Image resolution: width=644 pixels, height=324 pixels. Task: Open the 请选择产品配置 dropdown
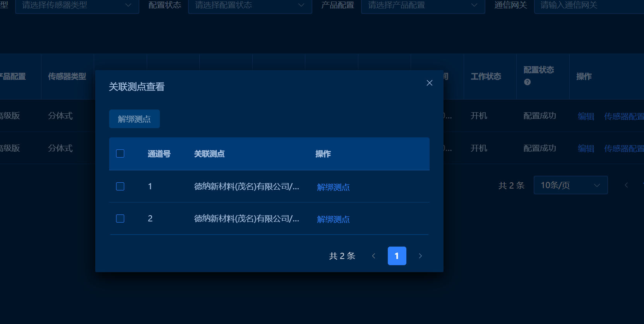coord(423,5)
